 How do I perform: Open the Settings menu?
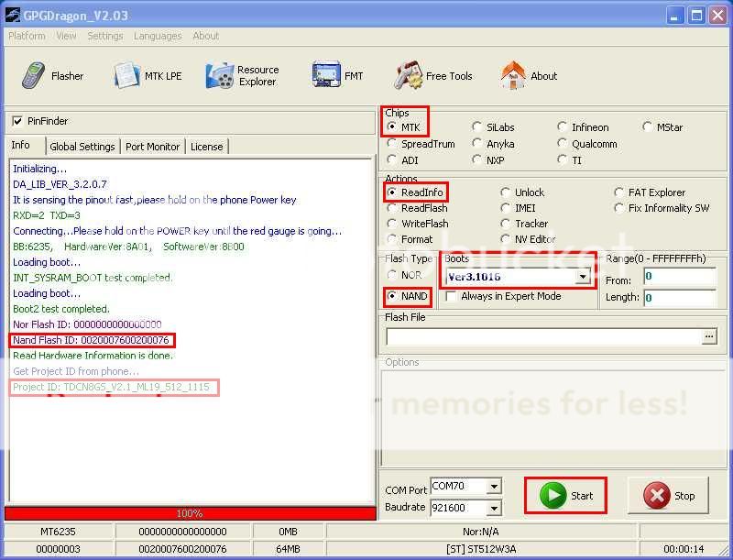(105, 36)
